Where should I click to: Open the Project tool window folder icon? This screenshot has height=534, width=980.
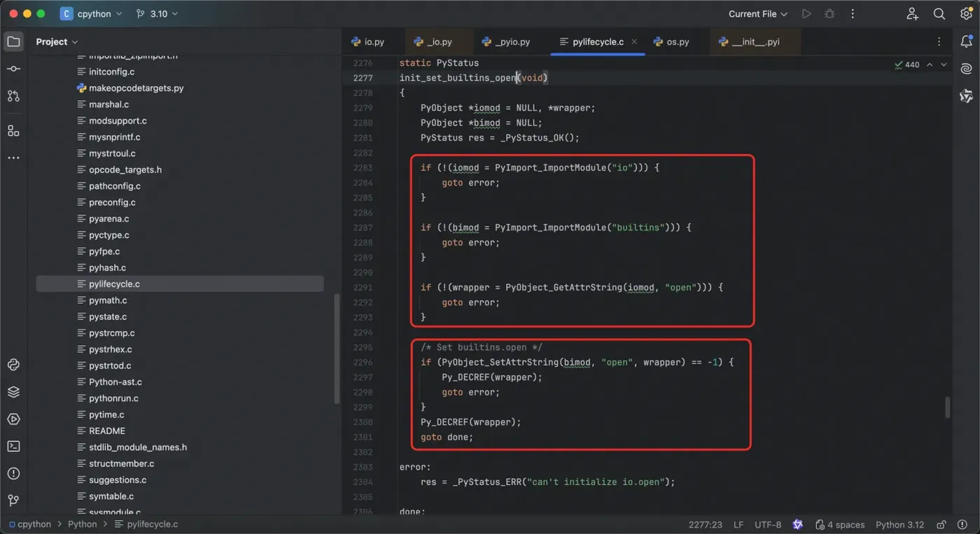tap(13, 42)
